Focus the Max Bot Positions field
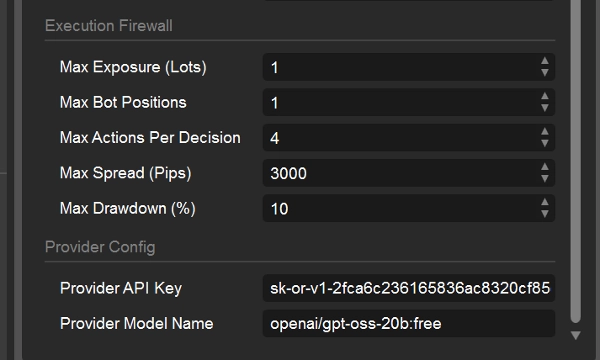Screen dimensions: 600x360 [402, 102]
